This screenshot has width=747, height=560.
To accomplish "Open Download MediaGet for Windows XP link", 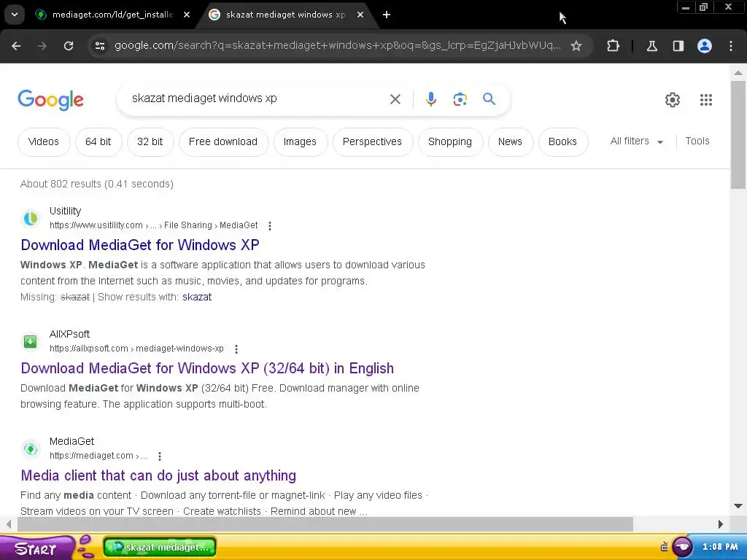I will [x=140, y=245].
